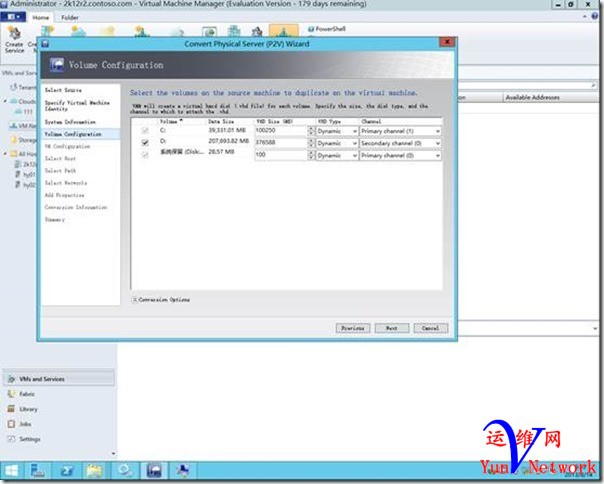Open the Settings workspace
The width and height of the screenshot is (604, 484).
(24, 439)
